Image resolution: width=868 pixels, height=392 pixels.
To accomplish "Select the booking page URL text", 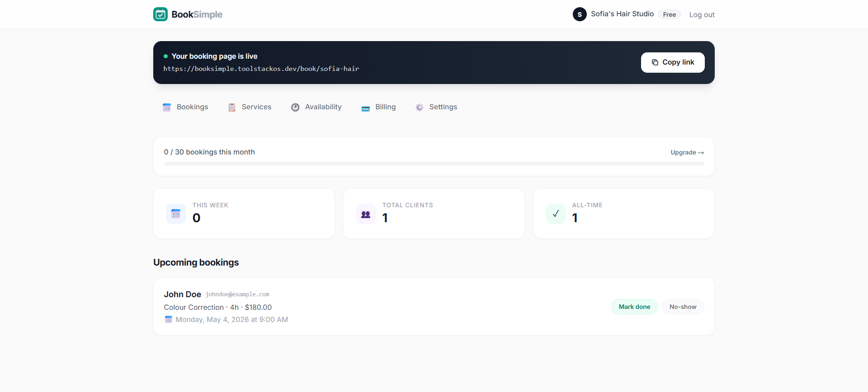I will 261,69.
